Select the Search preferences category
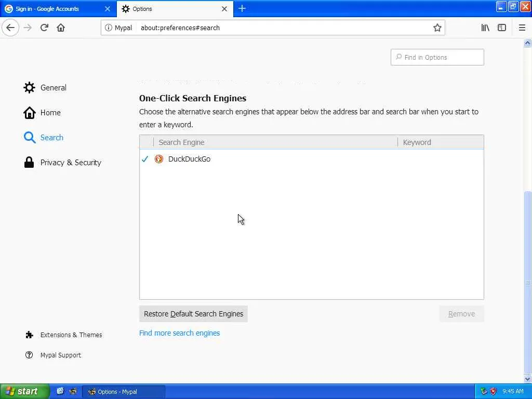This screenshot has height=399, width=532. tap(44, 137)
